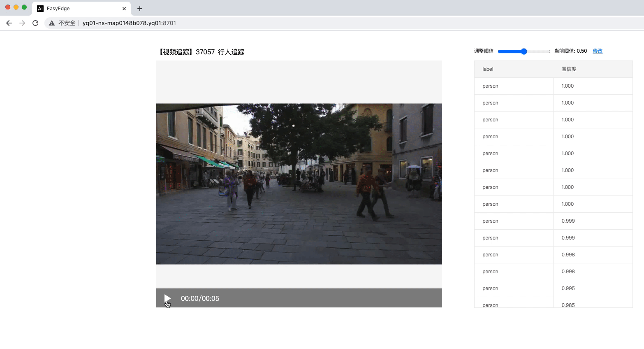The height and width of the screenshot is (349, 644).
Task: Click the 当前阈值: 0.50 text
Action: 570,51
